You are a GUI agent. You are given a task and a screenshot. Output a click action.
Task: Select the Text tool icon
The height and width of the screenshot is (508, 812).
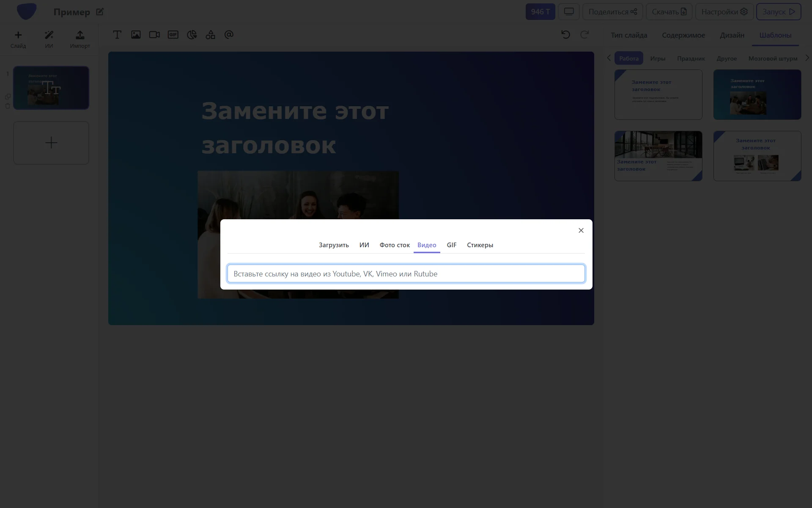(x=117, y=35)
